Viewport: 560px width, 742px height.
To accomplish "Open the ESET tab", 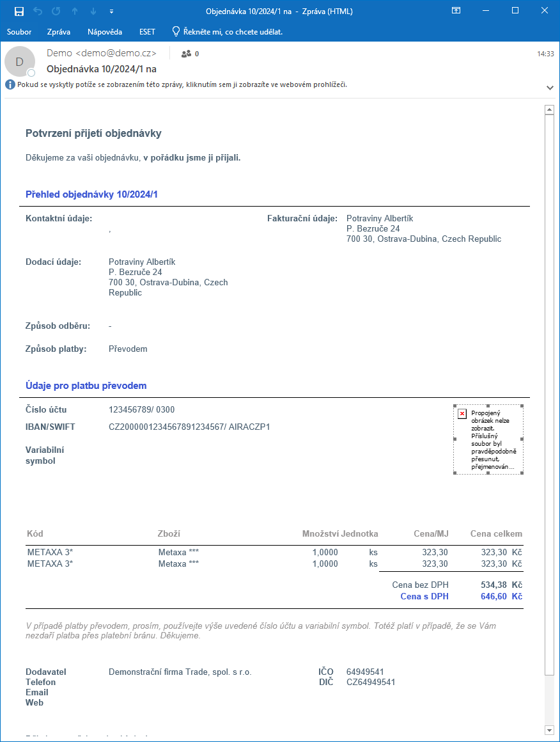I will (147, 32).
